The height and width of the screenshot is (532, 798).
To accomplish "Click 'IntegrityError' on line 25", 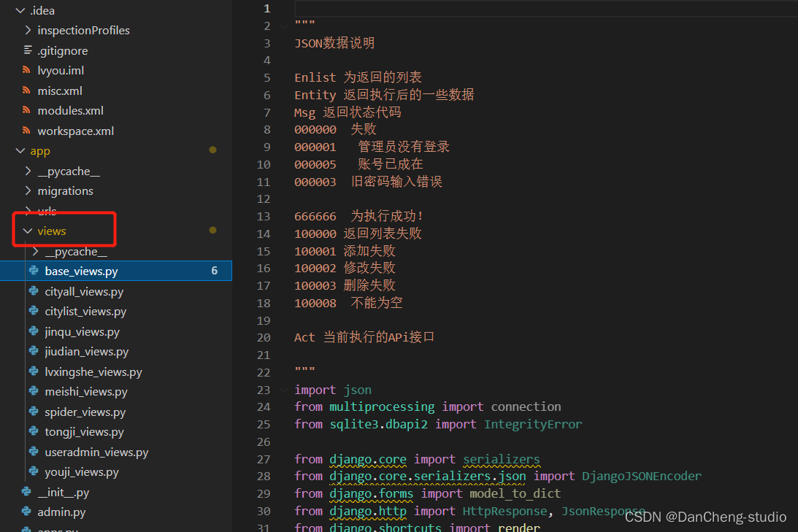I will pyautogui.click(x=533, y=425).
